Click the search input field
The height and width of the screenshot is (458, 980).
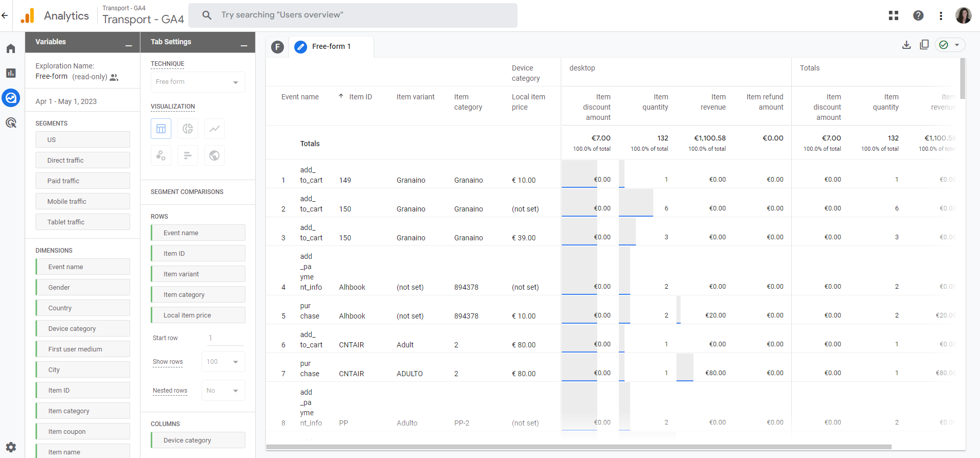click(353, 15)
